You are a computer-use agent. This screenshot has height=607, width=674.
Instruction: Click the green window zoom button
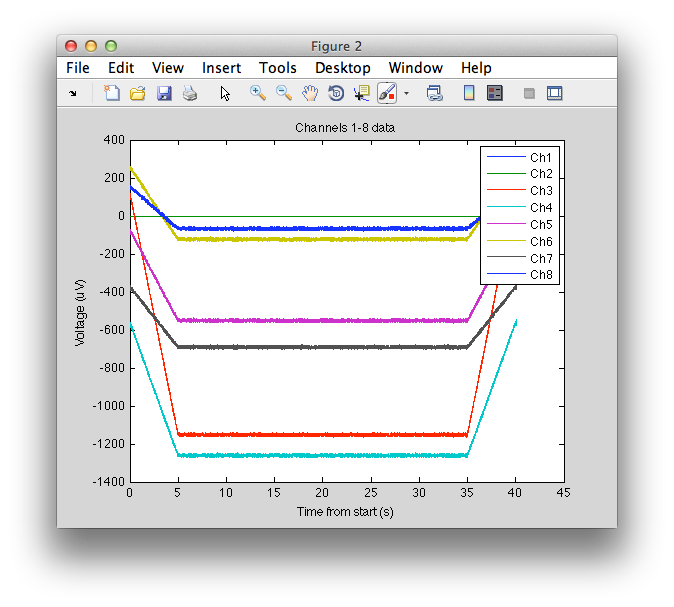pyautogui.click(x=111, y=46)
